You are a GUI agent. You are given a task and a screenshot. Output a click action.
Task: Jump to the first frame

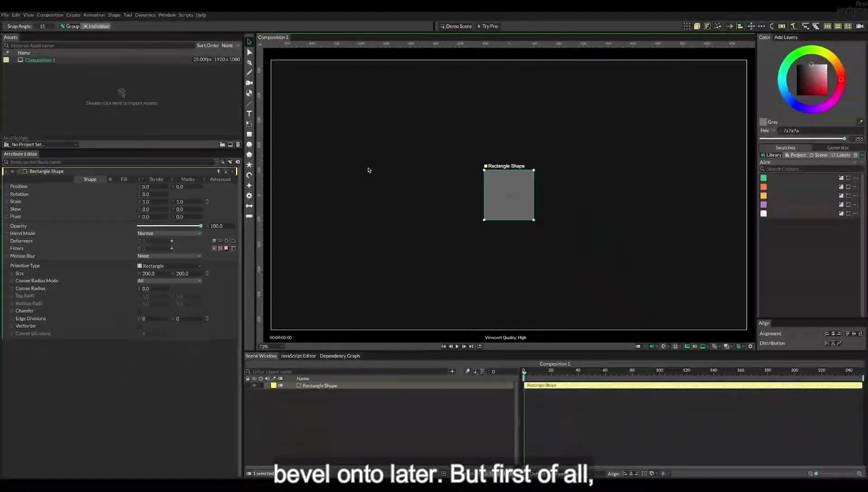tap(443, 346)
